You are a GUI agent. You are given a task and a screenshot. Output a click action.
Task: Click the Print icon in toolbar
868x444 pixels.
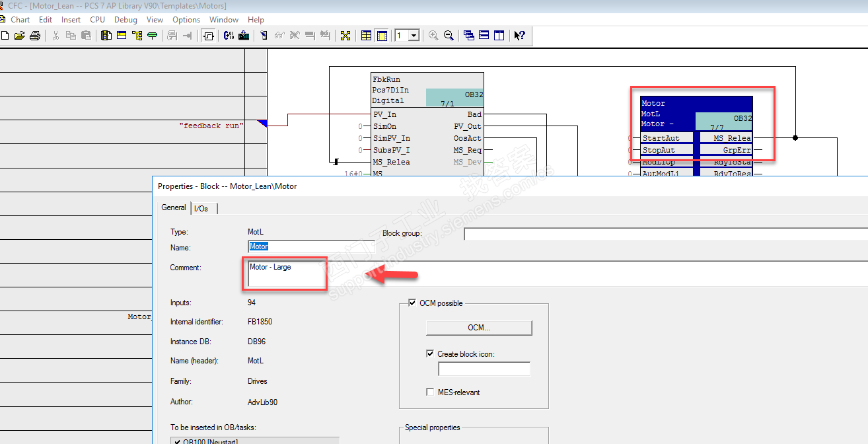tap(35, 36)
